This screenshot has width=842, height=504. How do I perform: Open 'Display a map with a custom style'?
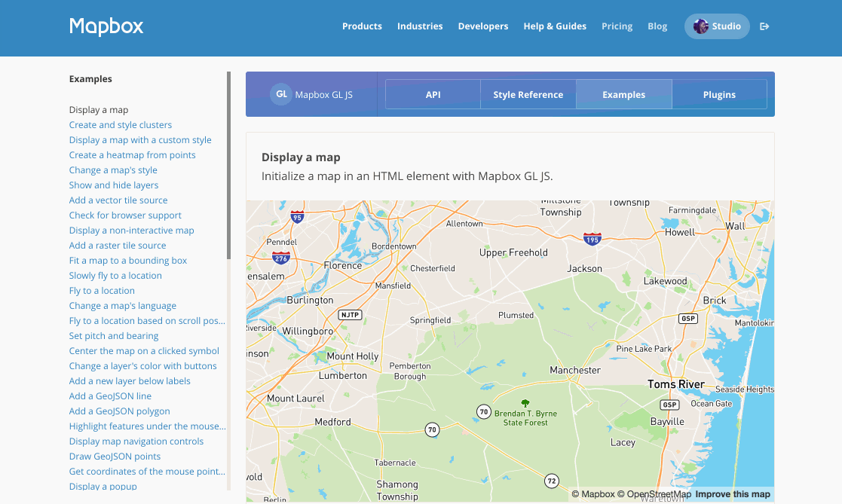click(x=140, y=140)
